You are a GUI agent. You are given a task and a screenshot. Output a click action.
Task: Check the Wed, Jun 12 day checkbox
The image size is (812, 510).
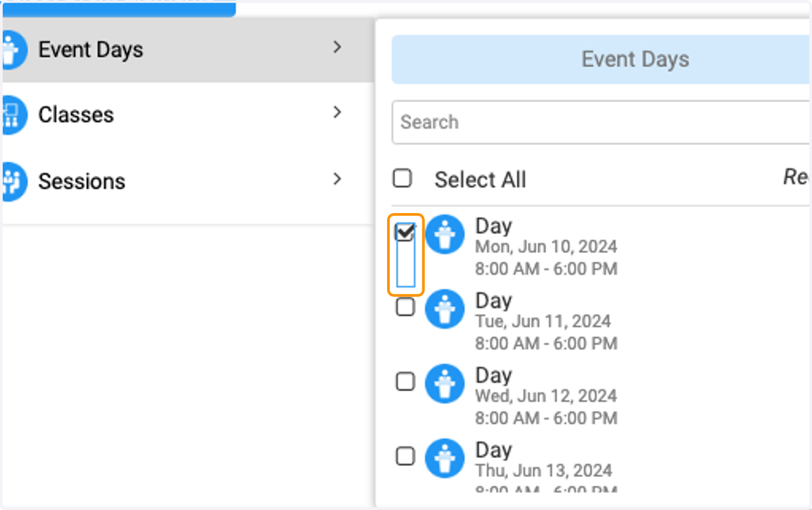tap(405, 381)
